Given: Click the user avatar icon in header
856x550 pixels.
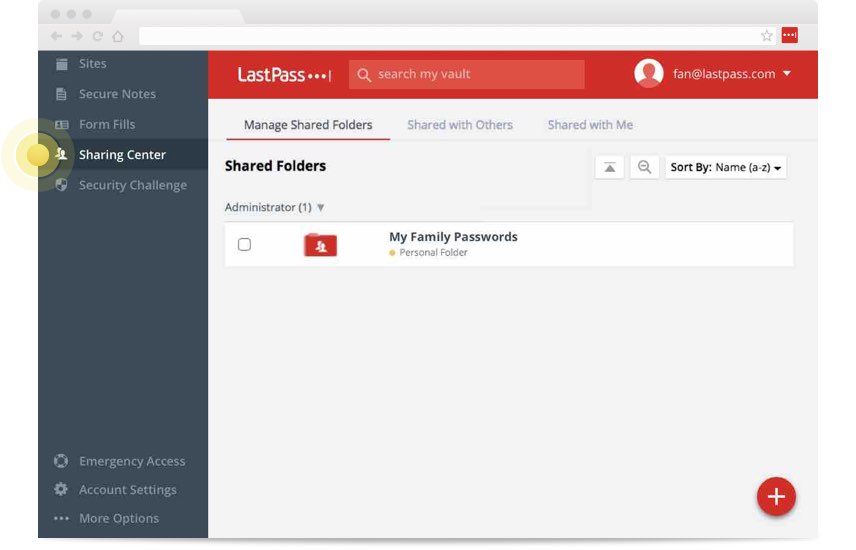Looking at the screenshot, I should pyautogui.click(x=649, y=74).
